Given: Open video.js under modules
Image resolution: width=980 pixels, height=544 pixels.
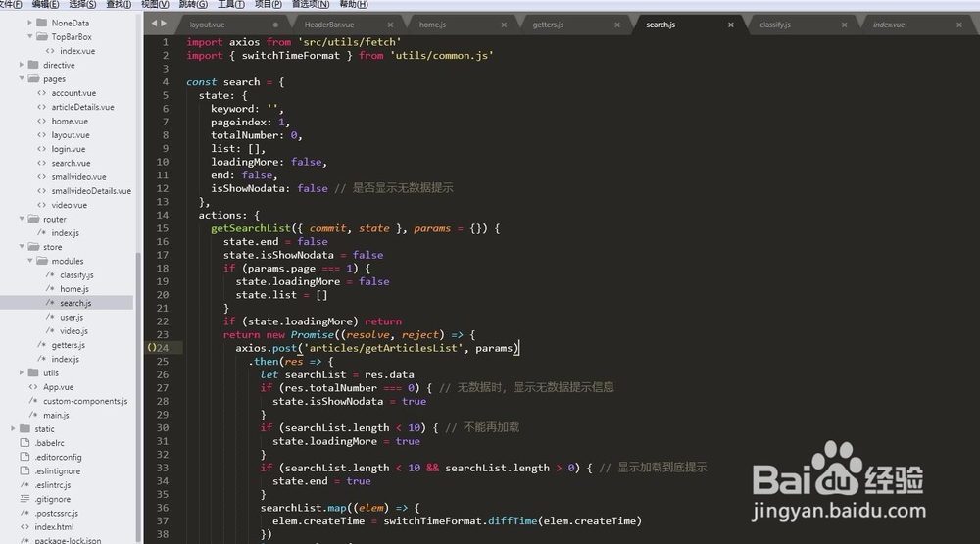Looking at the screenshot, I should (x=73, y=330).
